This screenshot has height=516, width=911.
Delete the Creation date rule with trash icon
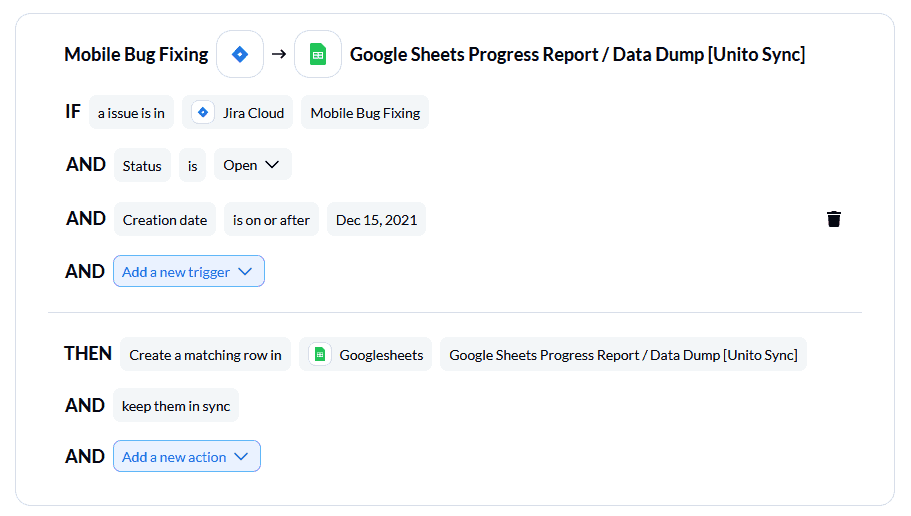click(x=834, y=219)
